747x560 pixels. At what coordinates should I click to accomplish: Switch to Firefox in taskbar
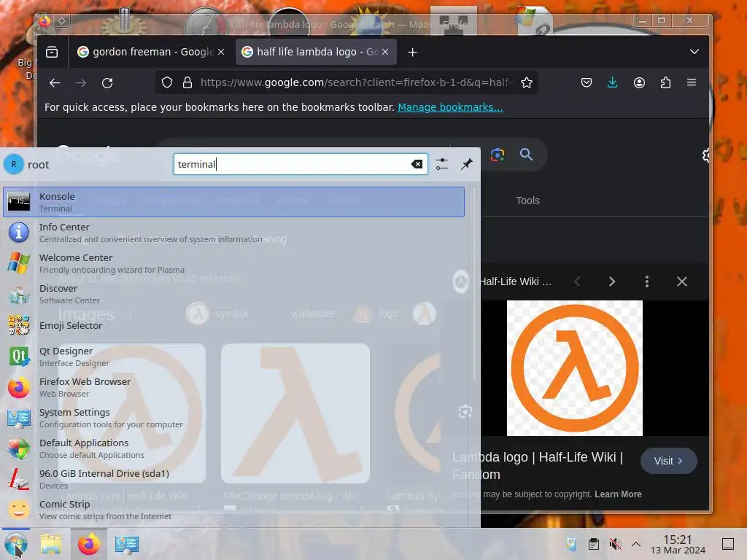tap(88, 544)
